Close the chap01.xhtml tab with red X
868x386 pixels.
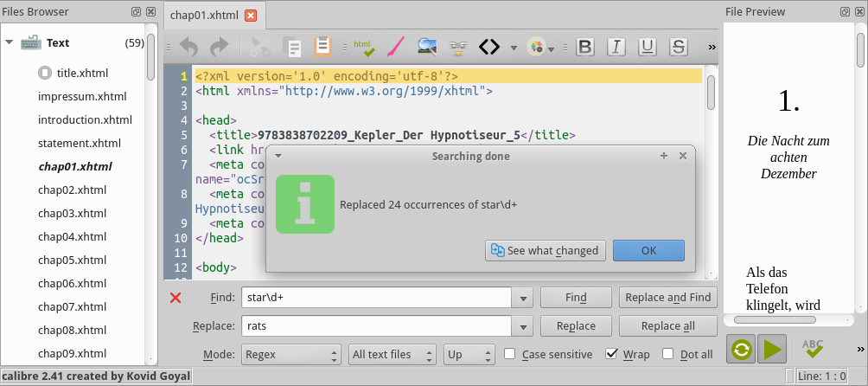[x=250, y=16]
